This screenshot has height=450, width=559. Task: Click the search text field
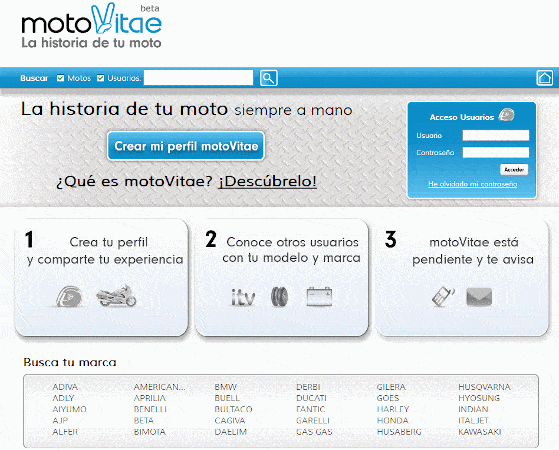click(x=198, y=78)
